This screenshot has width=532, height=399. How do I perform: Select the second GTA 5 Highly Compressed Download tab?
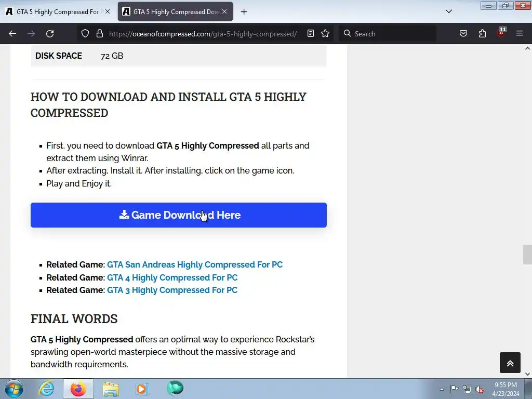coord(175,11)
